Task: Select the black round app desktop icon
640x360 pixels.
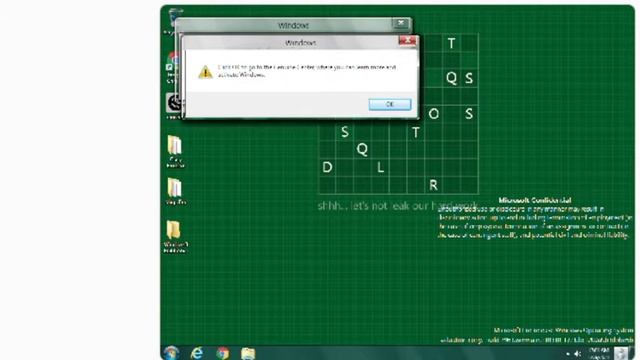Action: point(174,105)
